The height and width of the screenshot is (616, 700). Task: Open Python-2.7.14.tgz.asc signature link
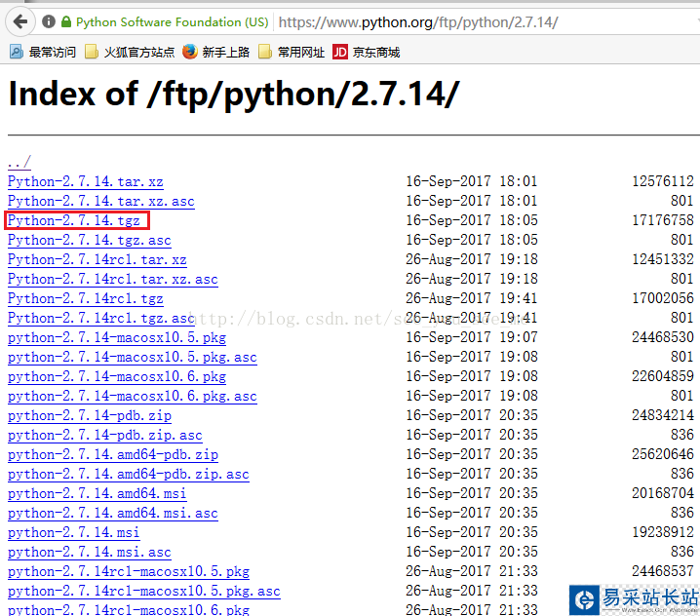(90, 240)
